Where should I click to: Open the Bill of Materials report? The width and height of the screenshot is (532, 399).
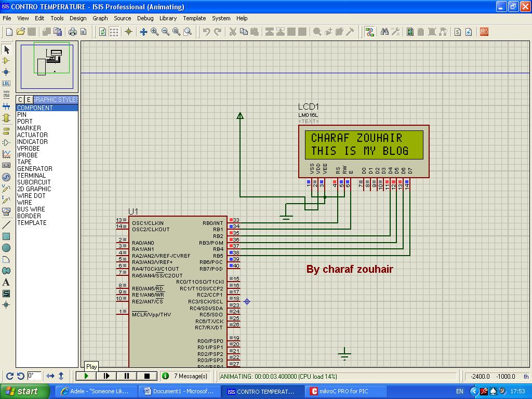click(x=457, y=32)
